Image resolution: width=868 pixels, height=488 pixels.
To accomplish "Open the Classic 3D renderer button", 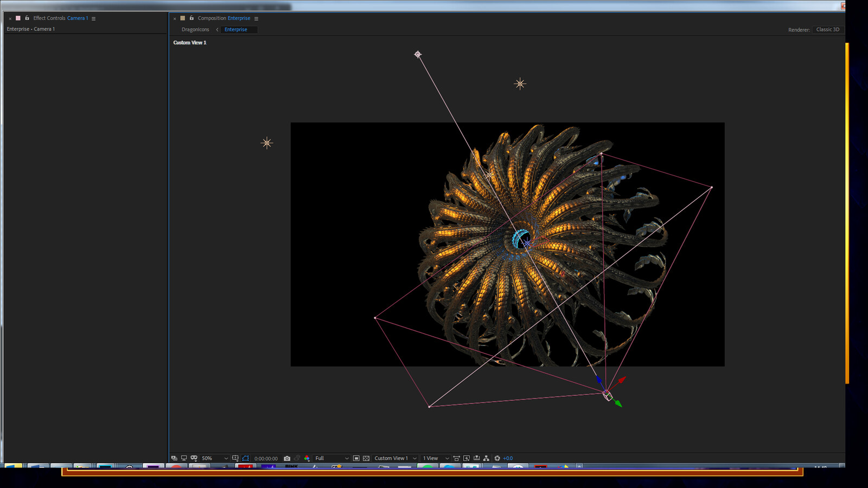I will [x=828, y=30].
